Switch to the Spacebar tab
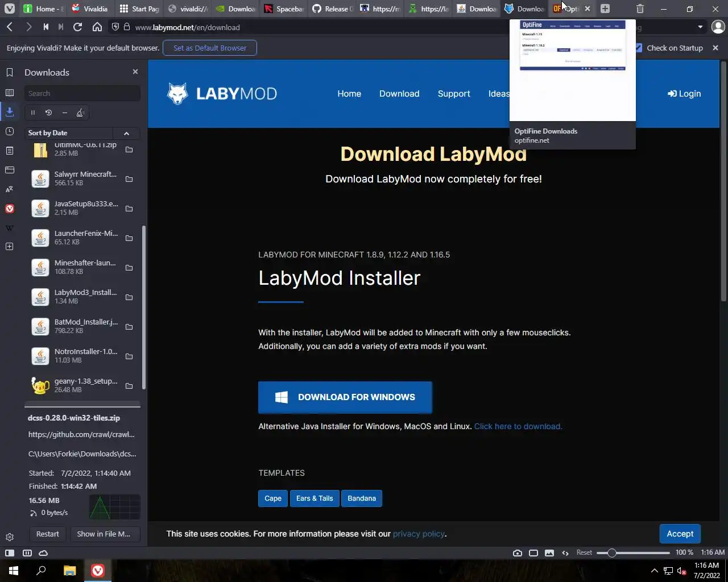This screenshot has width=728, height=582. [x=284, y=9]
